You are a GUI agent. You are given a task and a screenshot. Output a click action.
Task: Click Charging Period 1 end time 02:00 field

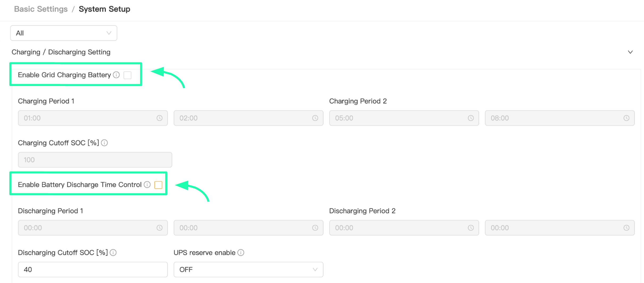pyautogui.click(x=248, y=118)
